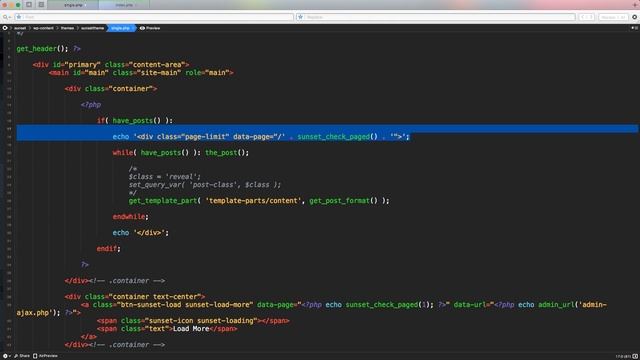Screen dimensions: 640x360
Task: Toggle the split view icon at editor top right
Action: [635, 28]
